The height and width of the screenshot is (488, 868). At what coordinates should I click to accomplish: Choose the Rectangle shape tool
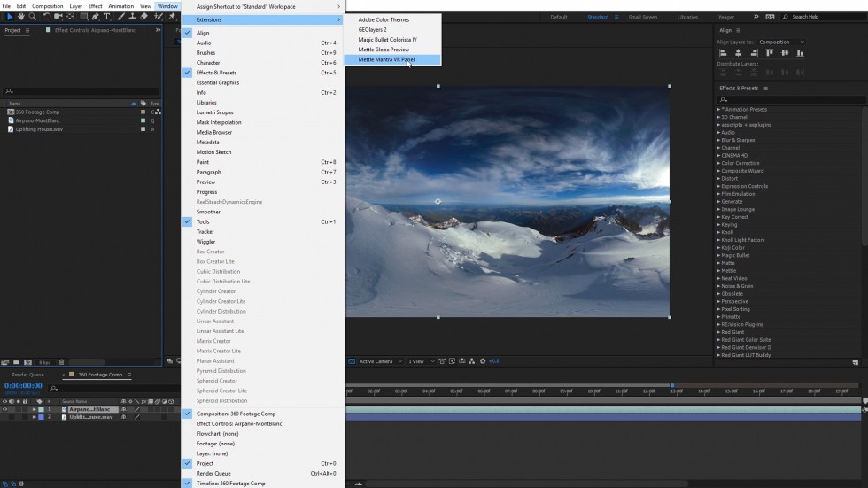click(83, 16)
